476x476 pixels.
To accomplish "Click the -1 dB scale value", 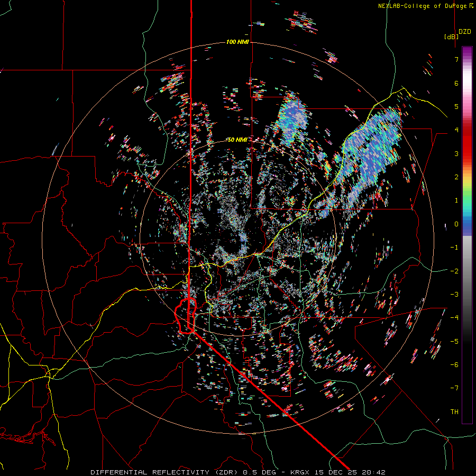I will coord(454,248).
